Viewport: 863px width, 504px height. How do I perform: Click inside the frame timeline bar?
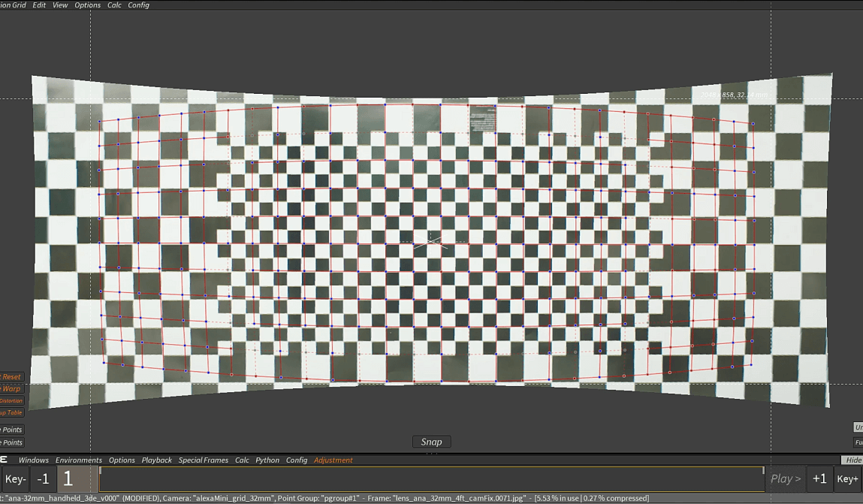(x=431, y=479)
